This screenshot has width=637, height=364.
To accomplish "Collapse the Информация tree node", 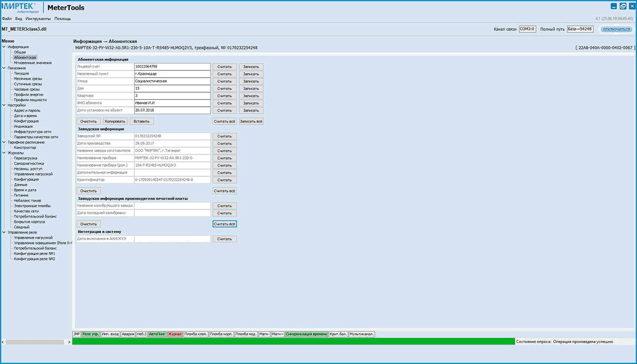I will 4,47.
